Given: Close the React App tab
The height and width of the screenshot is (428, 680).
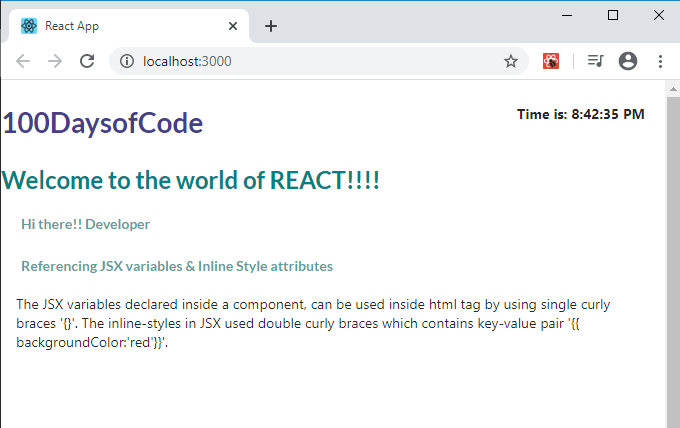Looking at the screenshot, I should [232, 26].
